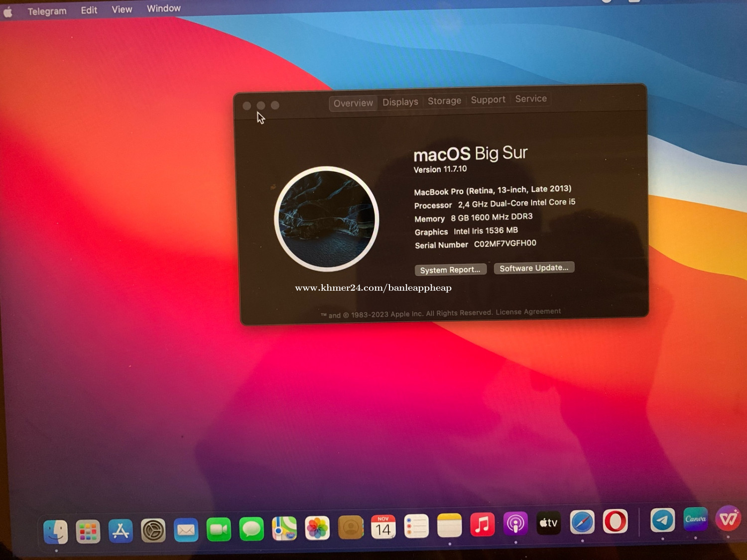
Task: Click the MacBook Pro model name line
Action: point(493,190)
